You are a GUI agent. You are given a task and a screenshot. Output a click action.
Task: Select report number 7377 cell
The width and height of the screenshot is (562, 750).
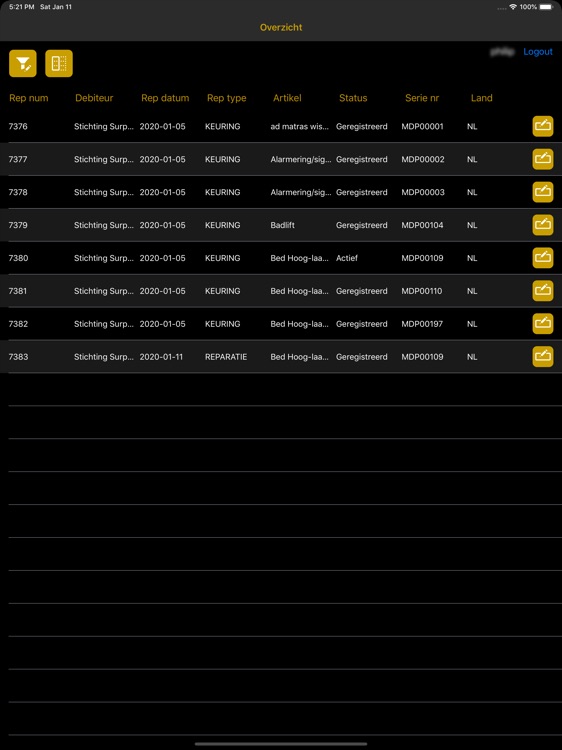coord(18,159)
